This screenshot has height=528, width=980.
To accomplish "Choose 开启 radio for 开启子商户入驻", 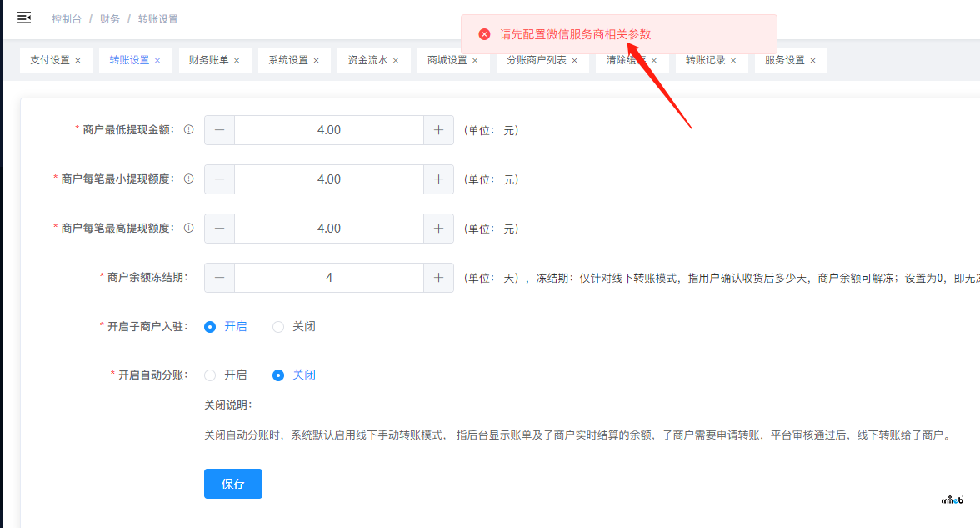I will [210, 327].
